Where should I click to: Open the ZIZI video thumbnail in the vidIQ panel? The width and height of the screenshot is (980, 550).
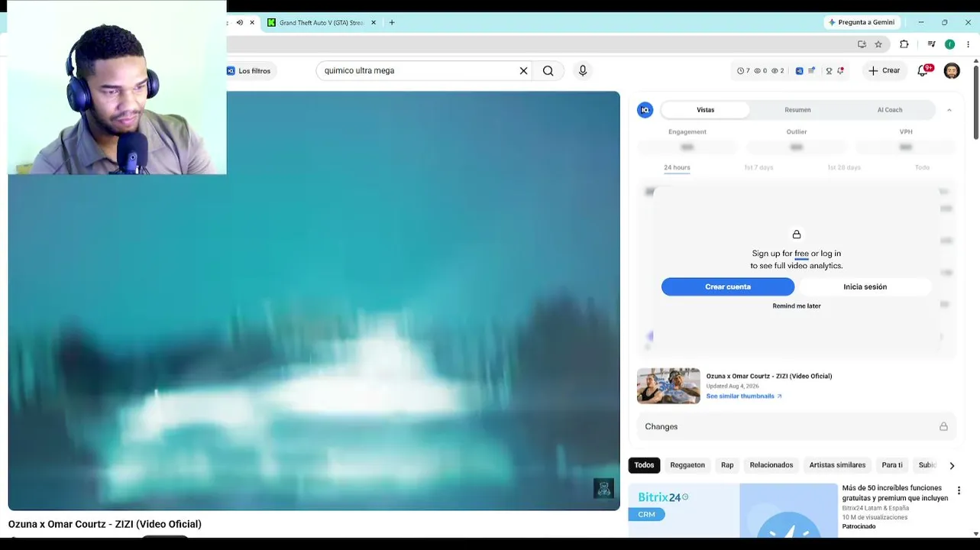click(x=668, y=386)
